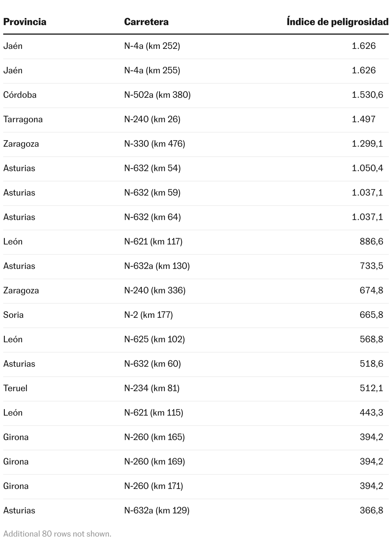Select the Tarragona row province cell
Viewport: 392px width, 543px height.
pyautogui.click(x=23, y=119)
